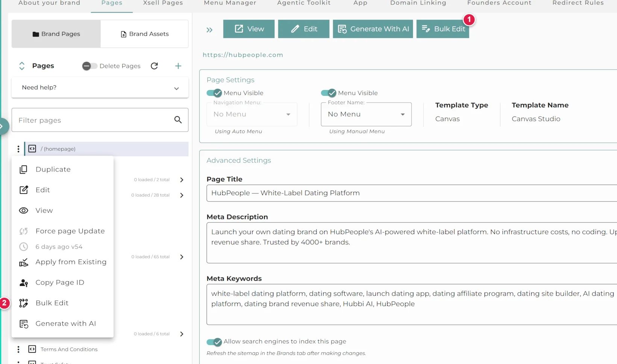Open the Domain Linking tab

418,3
